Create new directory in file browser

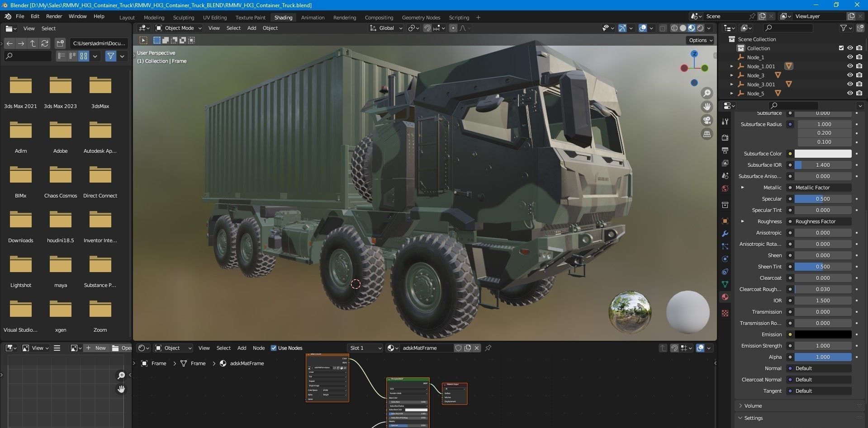click(60, 43)
